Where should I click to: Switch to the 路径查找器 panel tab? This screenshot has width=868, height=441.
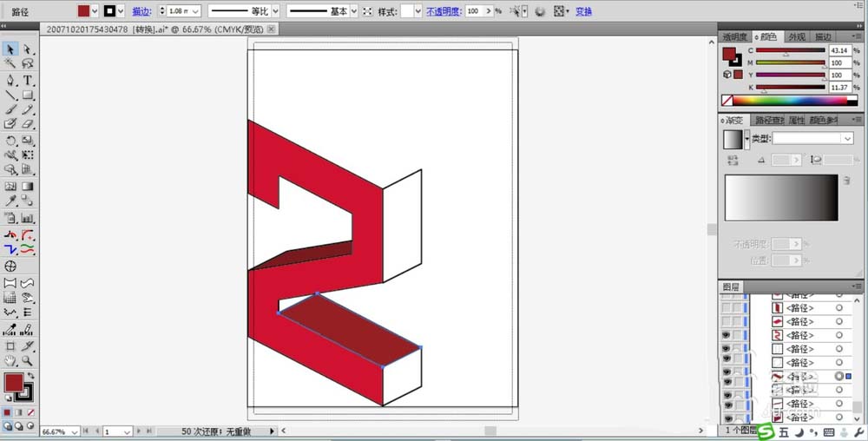[768, 120]
